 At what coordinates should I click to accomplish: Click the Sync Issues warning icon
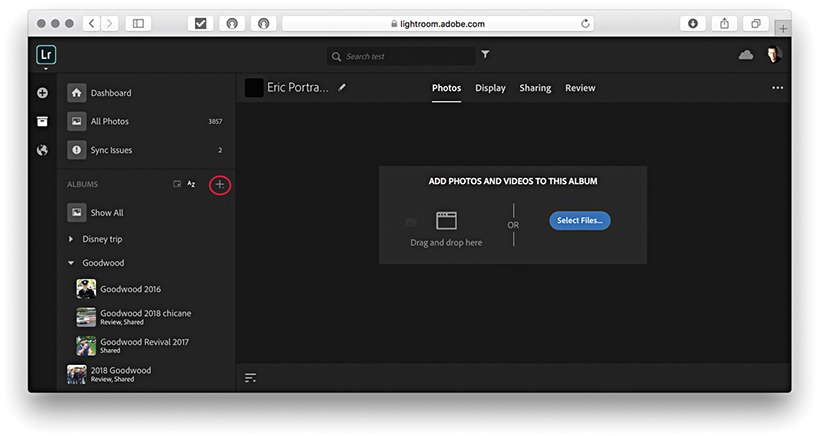[x=77, y=150]
